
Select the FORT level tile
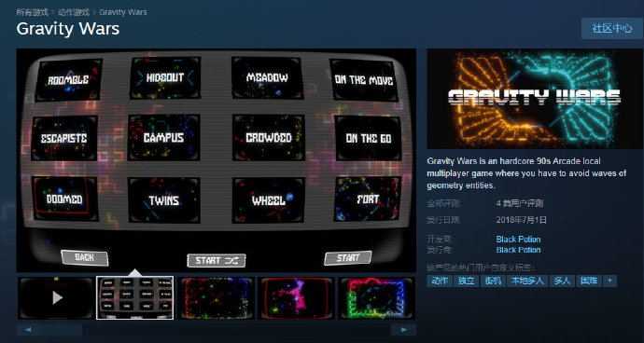pyautogui.click(x=367, y=199)
